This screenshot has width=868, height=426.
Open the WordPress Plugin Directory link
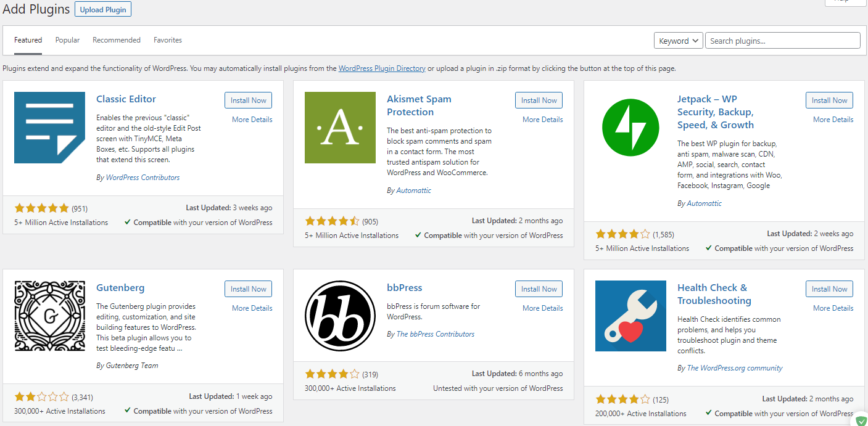[382, 68]
